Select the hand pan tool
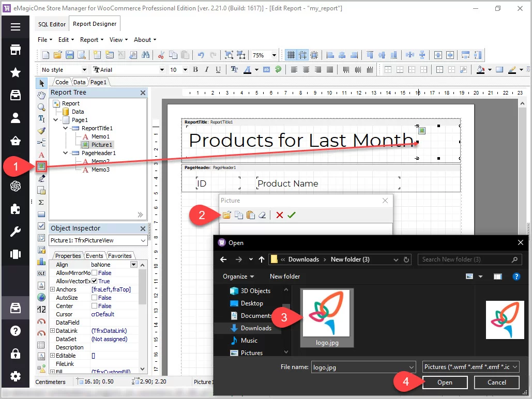This screenshot has height=399, width=532. (41, 95)
